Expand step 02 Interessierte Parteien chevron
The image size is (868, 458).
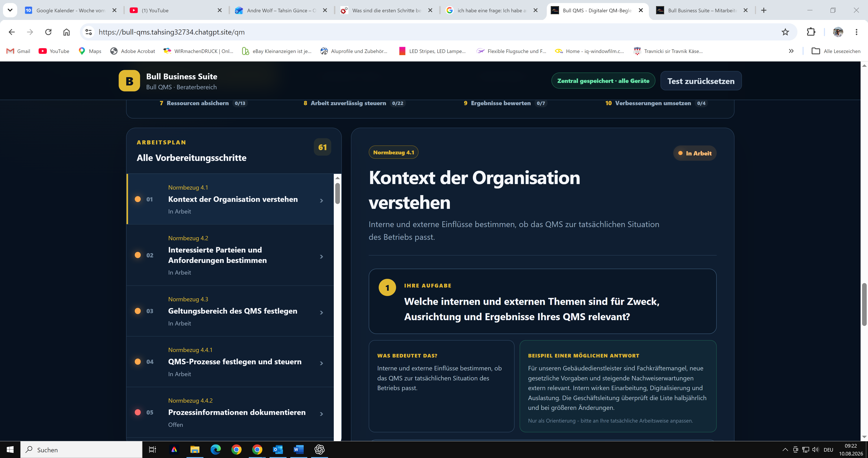321,257
